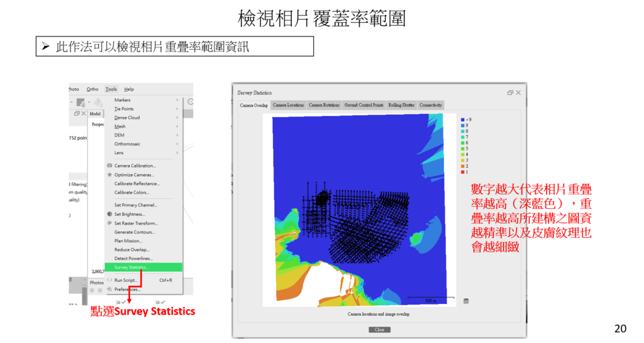Viewport: 644px width, 343px height.
Task: Float the left workspace pane
Action: click(76, 113)
